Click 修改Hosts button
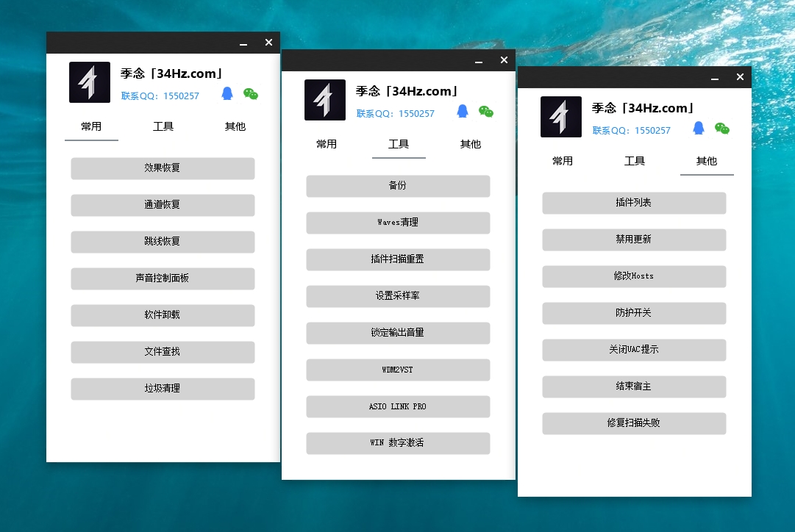This screenshot has width=795, height=532. coord(634,276)
